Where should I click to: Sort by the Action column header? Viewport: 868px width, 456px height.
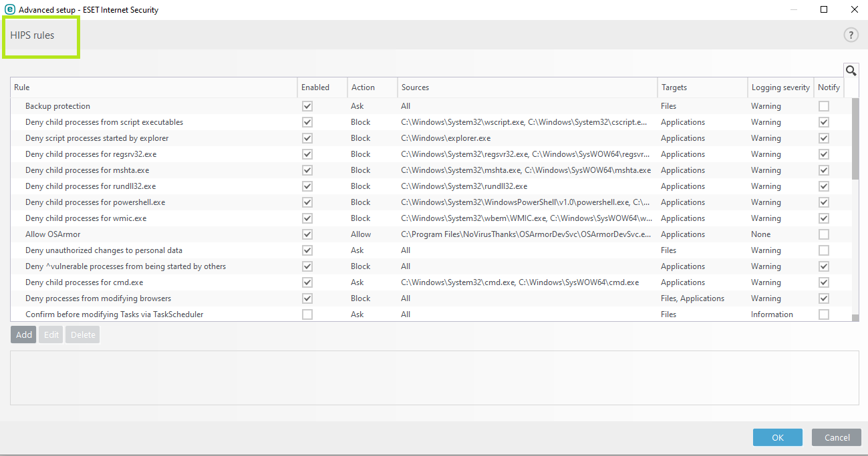372,87
